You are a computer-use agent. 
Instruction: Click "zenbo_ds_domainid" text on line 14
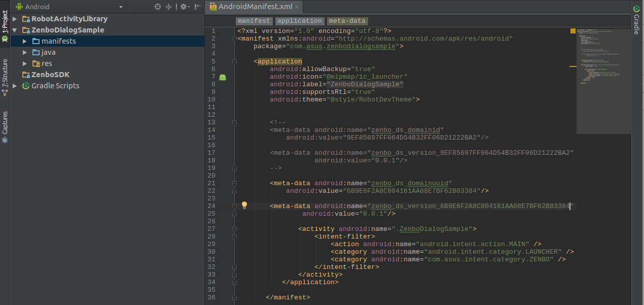tap(405, 130)
